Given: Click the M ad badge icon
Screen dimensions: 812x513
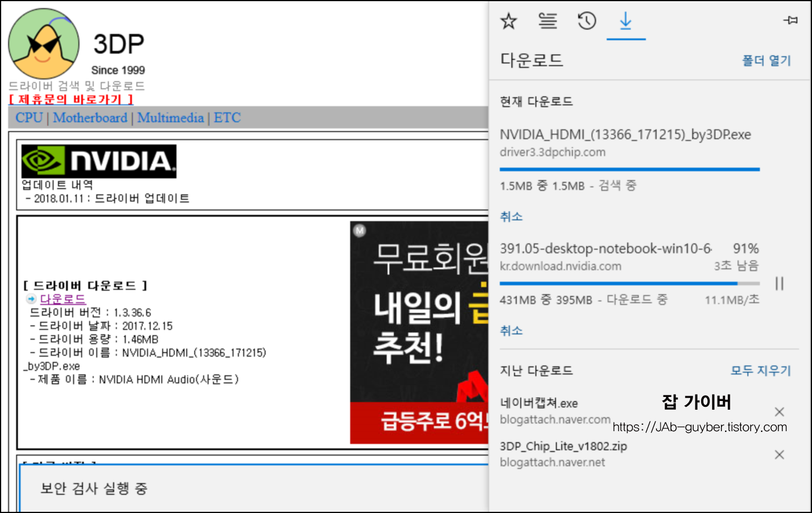Looking at the screenshot, I should pos(359,230).
